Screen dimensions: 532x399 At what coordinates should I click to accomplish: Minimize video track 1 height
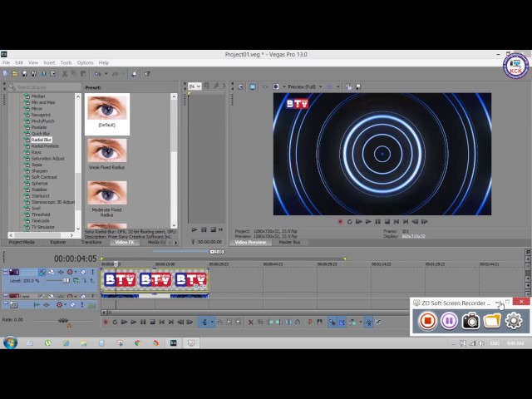[x=5, y=272]
